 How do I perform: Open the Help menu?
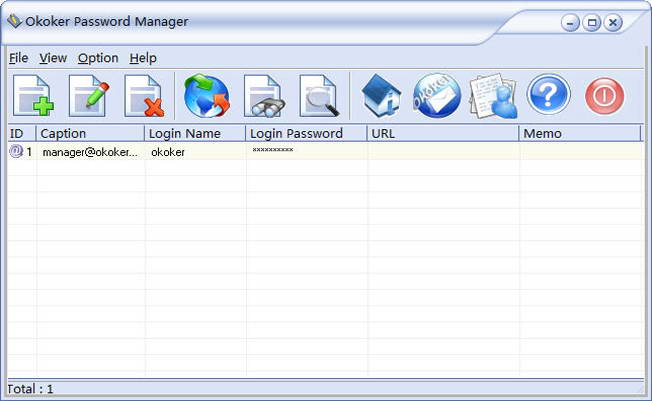[143, 58]
